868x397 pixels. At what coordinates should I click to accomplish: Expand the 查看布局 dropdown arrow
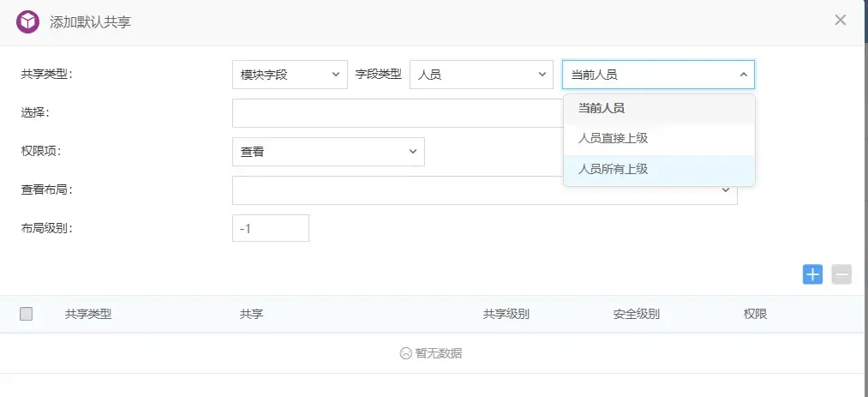pos(726,190)
